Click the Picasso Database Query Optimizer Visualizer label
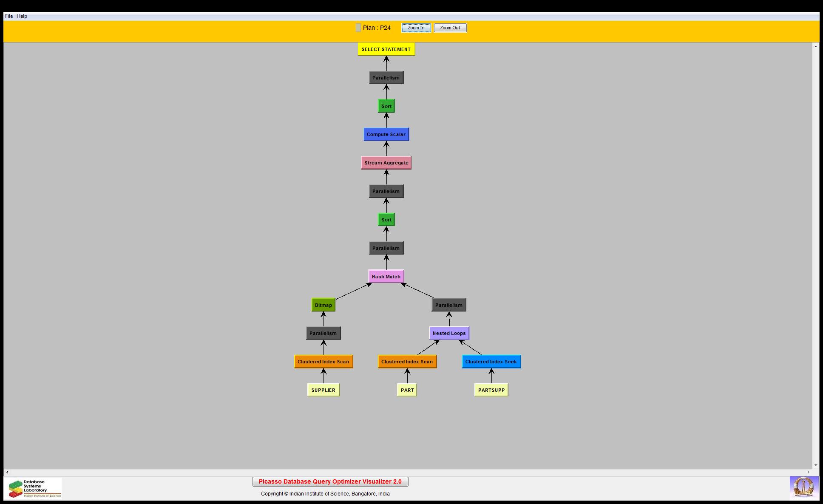Viewport: 823px width, 504px height. 330,481
